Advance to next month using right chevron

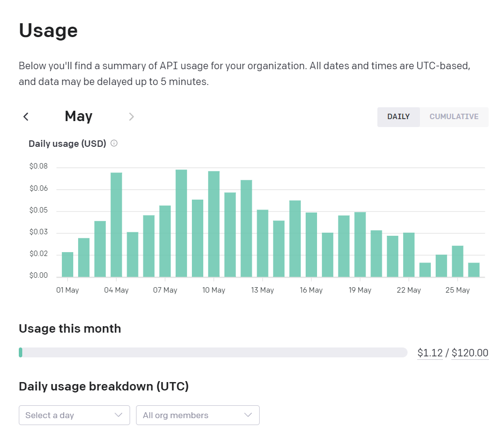pos(131,117)
